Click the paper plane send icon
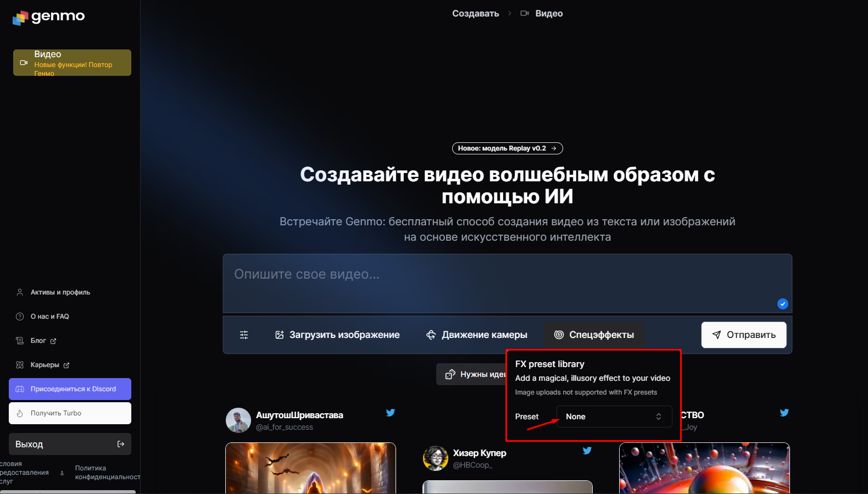868x494 pixels. click(716, 335)
